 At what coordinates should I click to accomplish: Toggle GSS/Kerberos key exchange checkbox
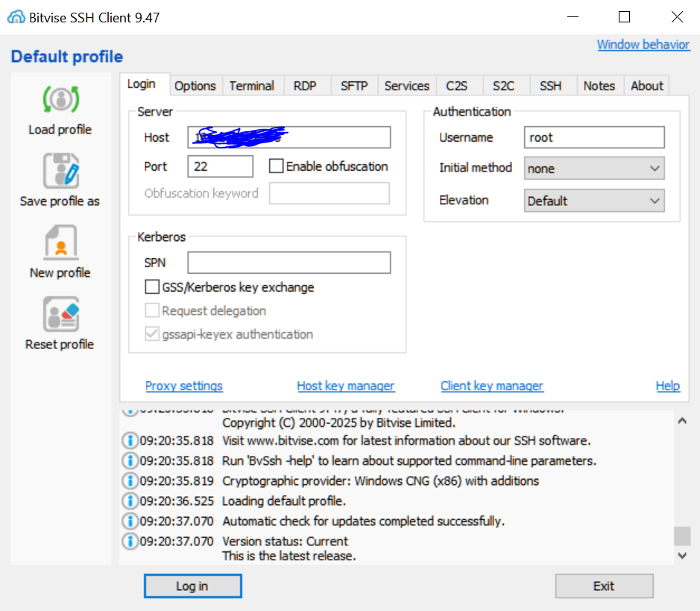pos(152,287)
